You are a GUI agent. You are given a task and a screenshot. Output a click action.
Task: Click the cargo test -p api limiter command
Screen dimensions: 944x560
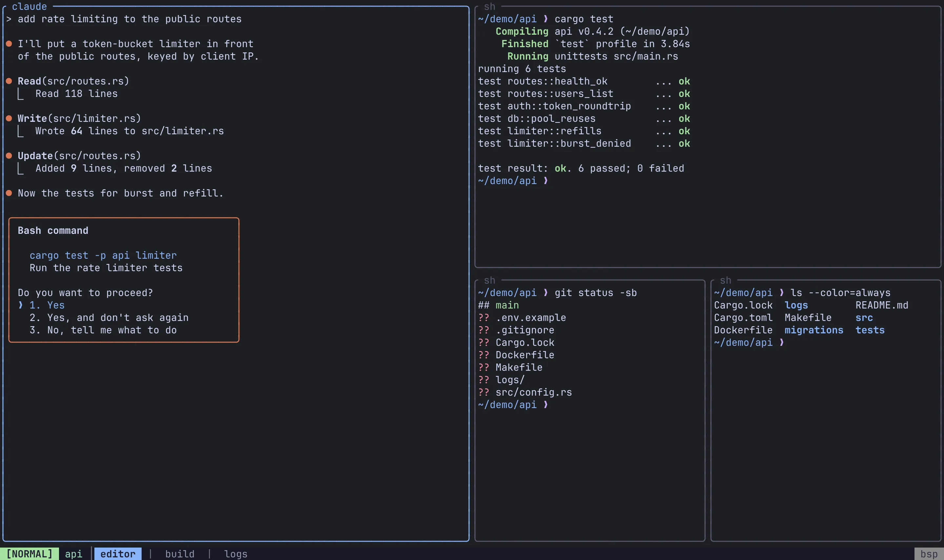(x=103, y=255)
